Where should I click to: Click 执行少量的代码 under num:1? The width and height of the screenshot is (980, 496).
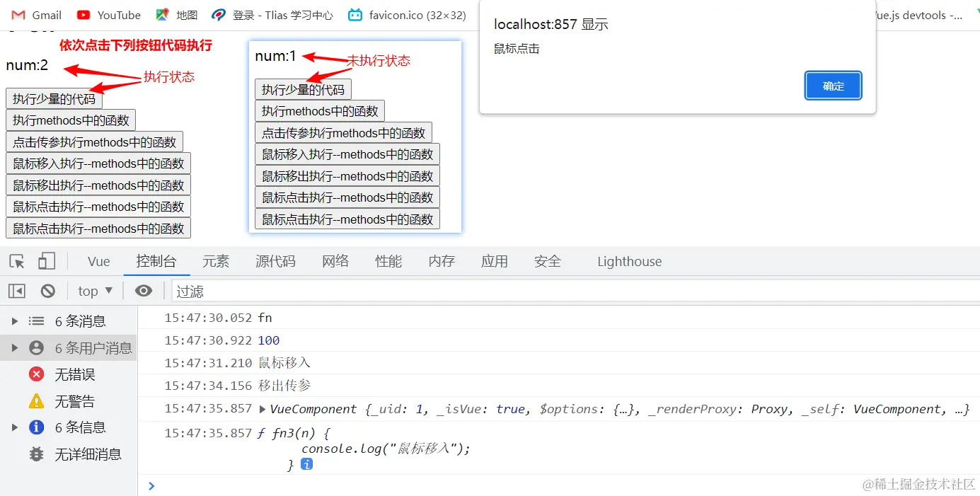click(303, 90)
